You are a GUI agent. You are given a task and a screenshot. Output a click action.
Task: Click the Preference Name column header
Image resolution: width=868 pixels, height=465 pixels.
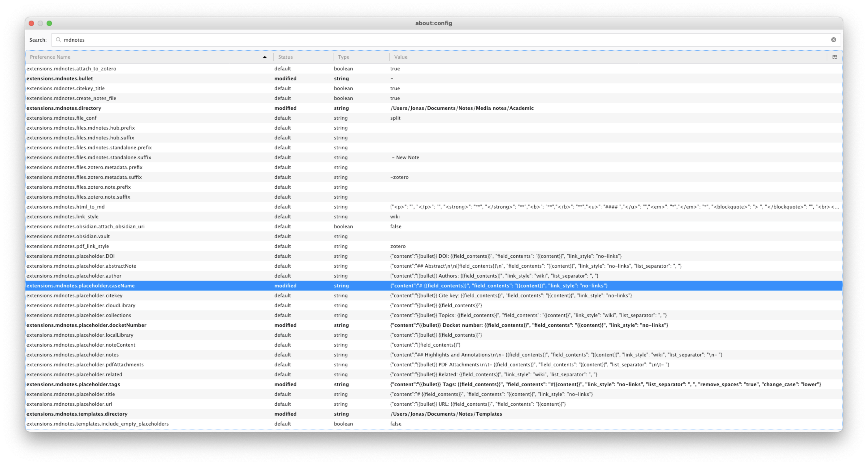(x=50, y=57)
